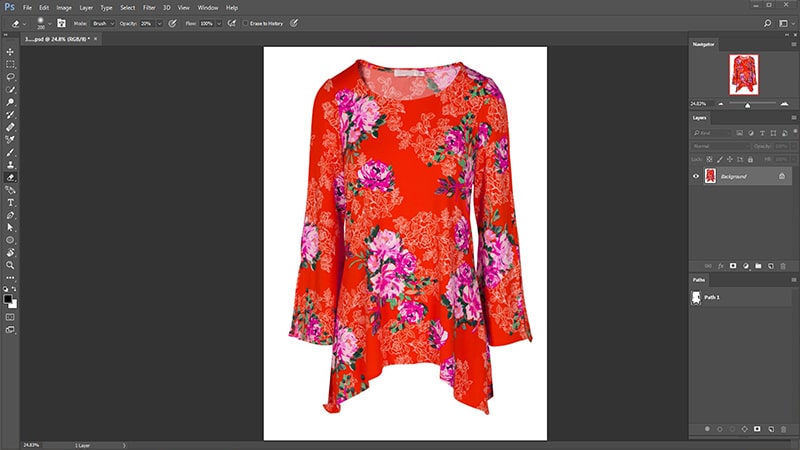Zoom out with Navigator small mountains button
Image resolution: width=800 pixels, height=450 pixels.
[x=720, y=104]
